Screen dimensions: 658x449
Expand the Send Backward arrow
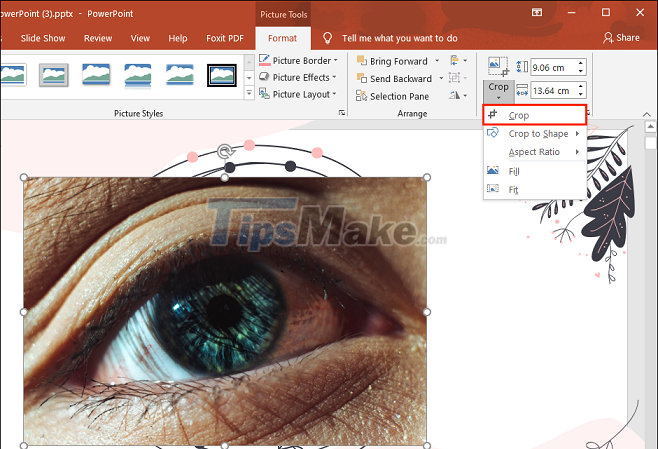click(441, 79)
